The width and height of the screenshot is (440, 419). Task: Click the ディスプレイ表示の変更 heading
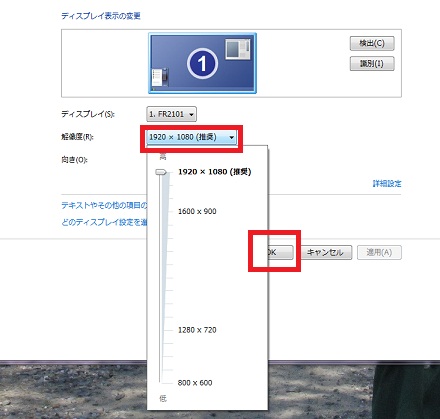pos(101,16)
